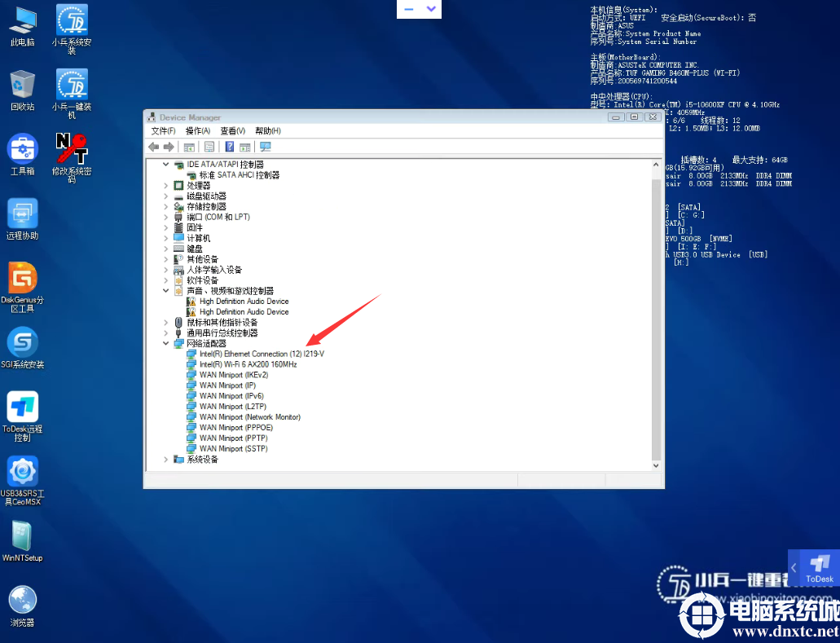Expand the 系统设备 system devices node
This screenshot has width=840, height=643.
click(x=167, y=460)
